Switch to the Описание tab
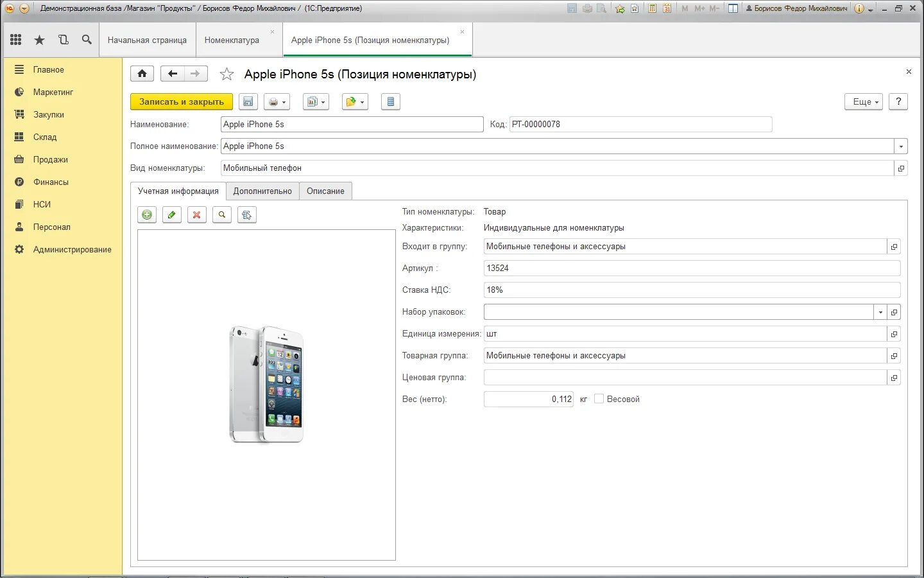This screenshot has height=578, width=924. (325, 191)
